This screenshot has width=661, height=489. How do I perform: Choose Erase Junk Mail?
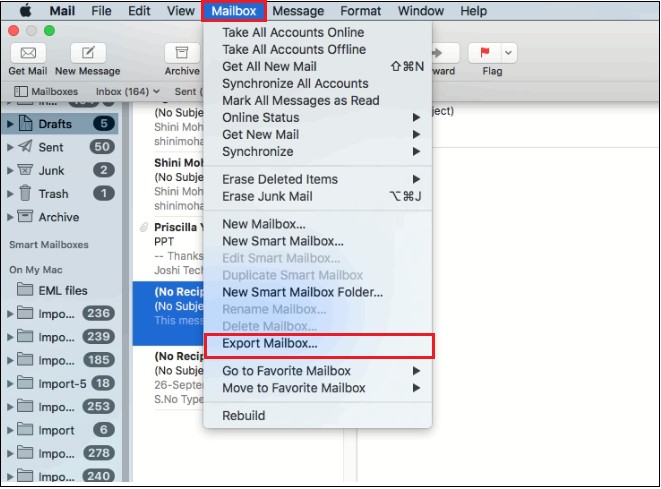pos(317,196)
